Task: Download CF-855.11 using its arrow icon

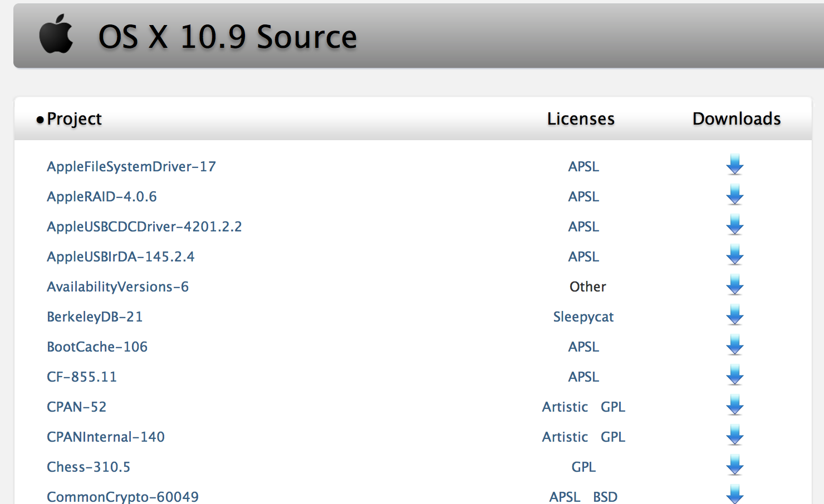Action: [x=734, y=376]
